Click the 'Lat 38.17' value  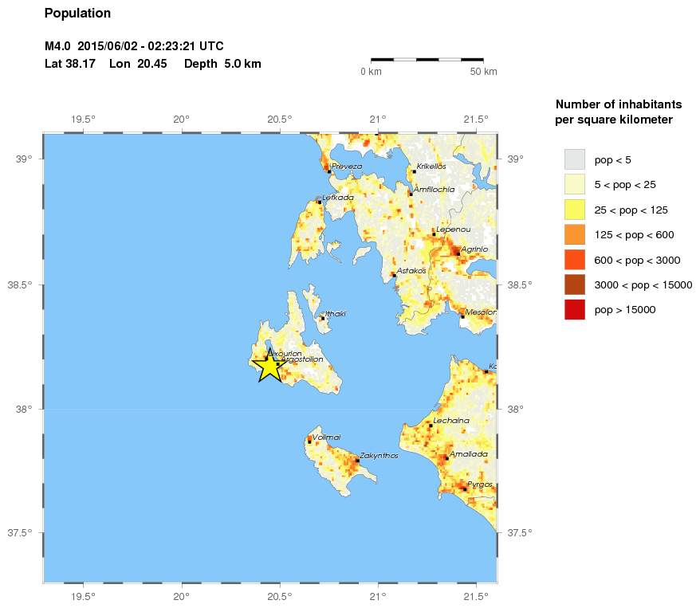70,64
